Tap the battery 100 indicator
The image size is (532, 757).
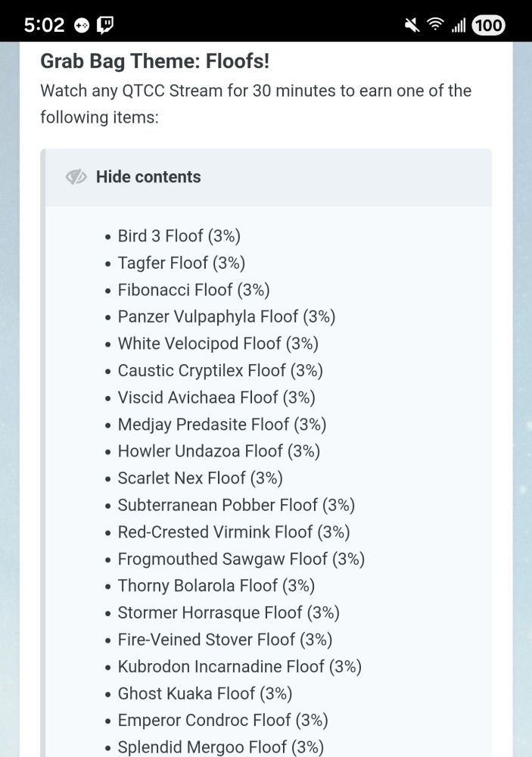488,25
